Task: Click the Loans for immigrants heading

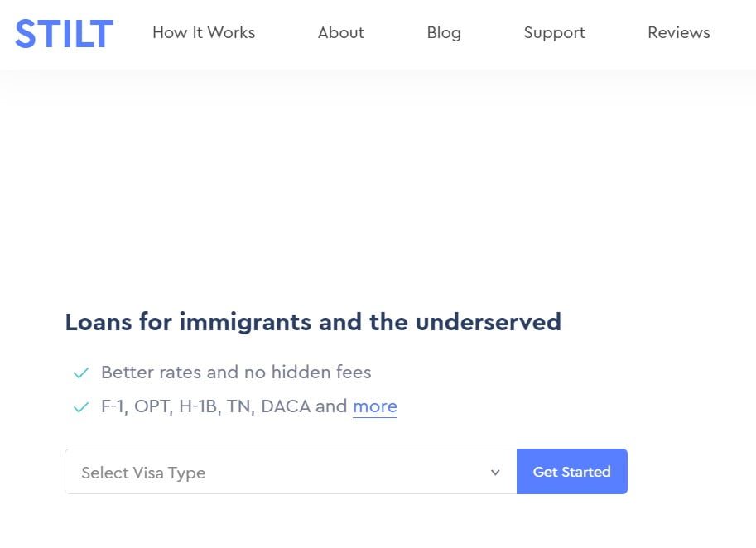Action: 312,322
